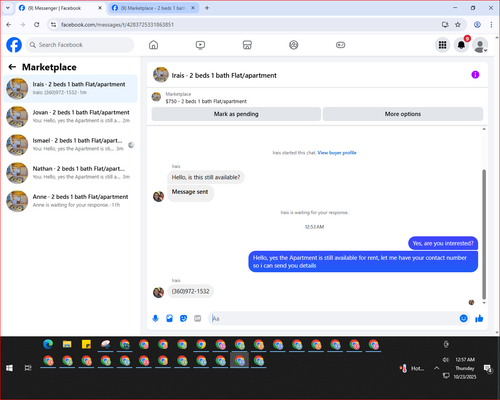Show hidden system tray icons
Screen dimensions: 500x400
pyautogui.click(x=436, y=368)
